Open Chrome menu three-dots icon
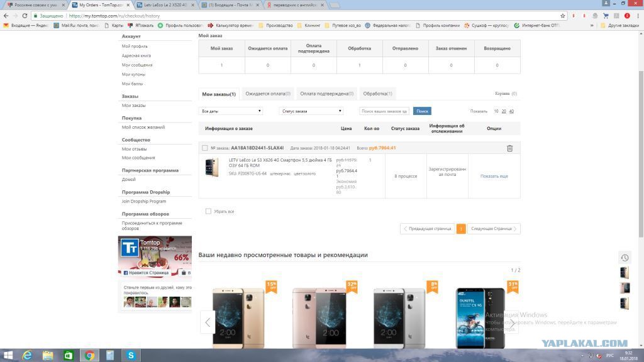 [x=638, y=16]
